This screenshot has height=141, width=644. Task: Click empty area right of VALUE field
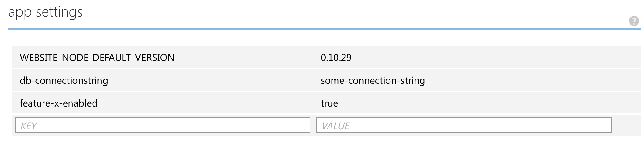pyautogui.click(x=626, y=125)
